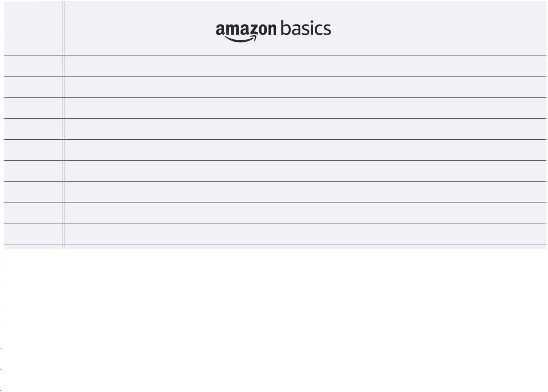This screenshot has height=392, width=548.
Task: Click the word "amazon" in the logo
Action: point(245,29)
